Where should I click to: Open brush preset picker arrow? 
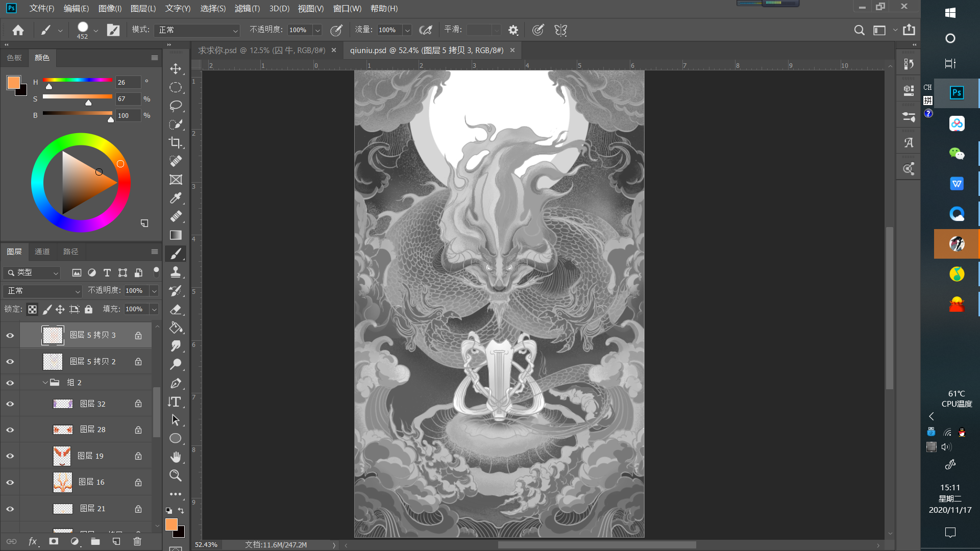96,30
